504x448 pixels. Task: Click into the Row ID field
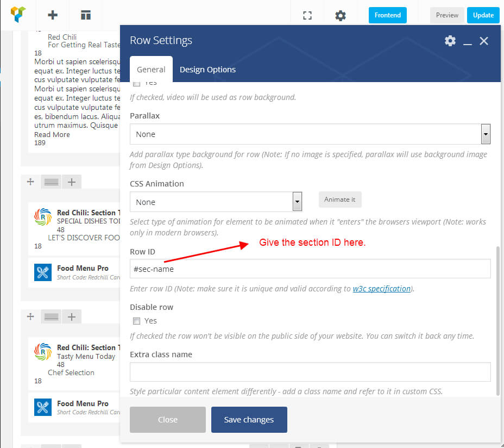point(310,269)
